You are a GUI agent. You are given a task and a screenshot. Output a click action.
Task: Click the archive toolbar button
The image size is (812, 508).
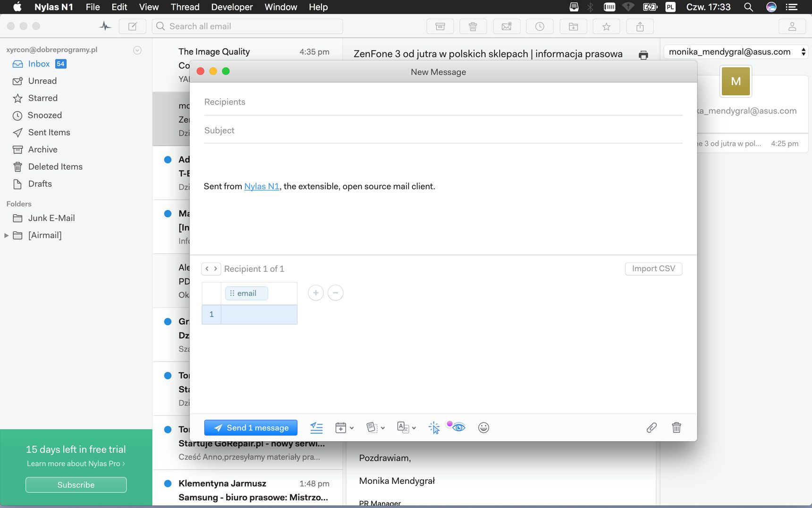pyautogui.click(x=440, y=26)
